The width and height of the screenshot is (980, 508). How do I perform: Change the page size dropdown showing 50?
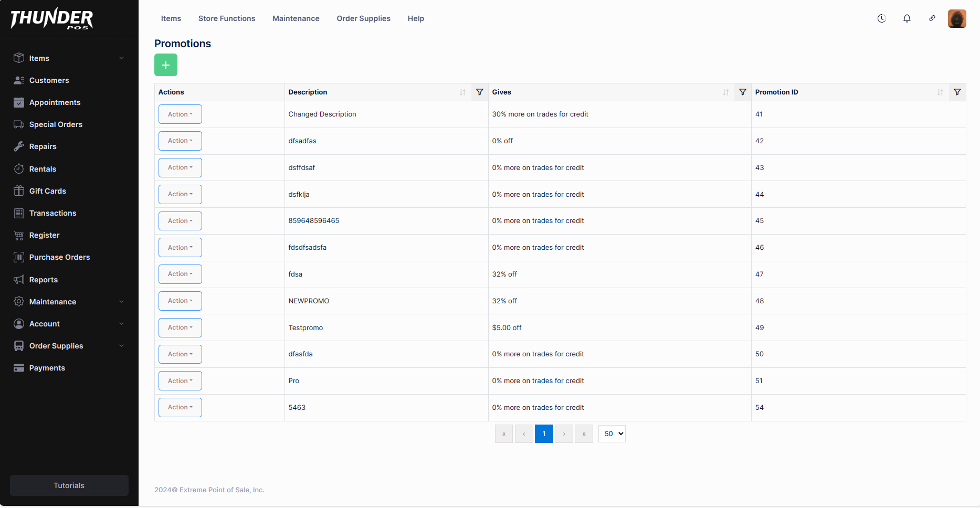click(612, 434)
